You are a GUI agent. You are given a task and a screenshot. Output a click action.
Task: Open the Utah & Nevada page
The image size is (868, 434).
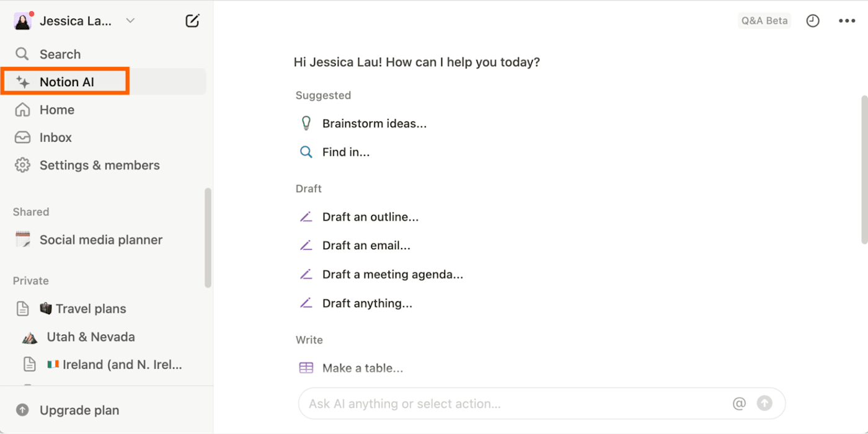(x=91, y=337)
